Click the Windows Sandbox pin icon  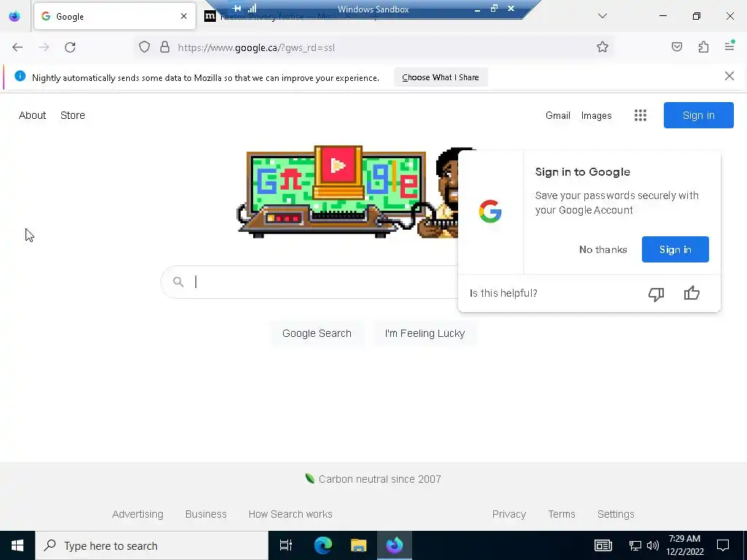click(236, 8)
